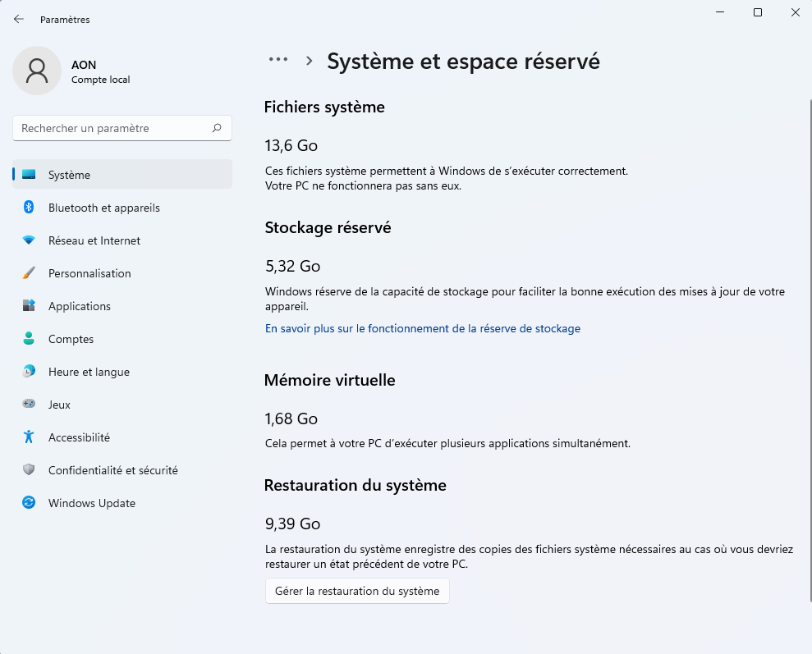
Task: Open the réserve de stockage info link
Action: point(422,328)
